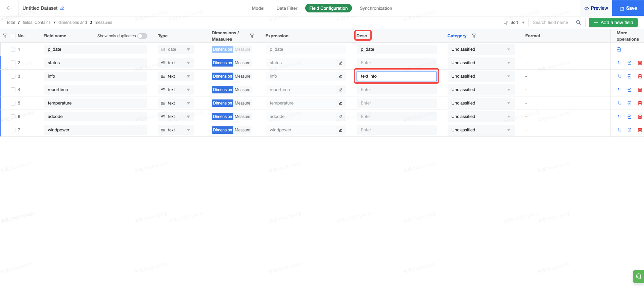
Task: Check the checkbox for row 3 info
Action: (13, 76)
